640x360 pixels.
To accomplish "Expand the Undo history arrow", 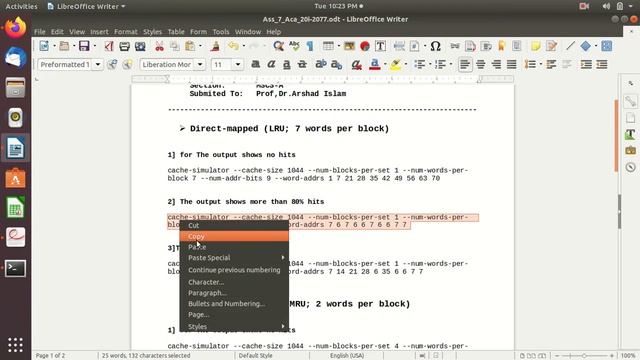I will [x=244, y=46].
